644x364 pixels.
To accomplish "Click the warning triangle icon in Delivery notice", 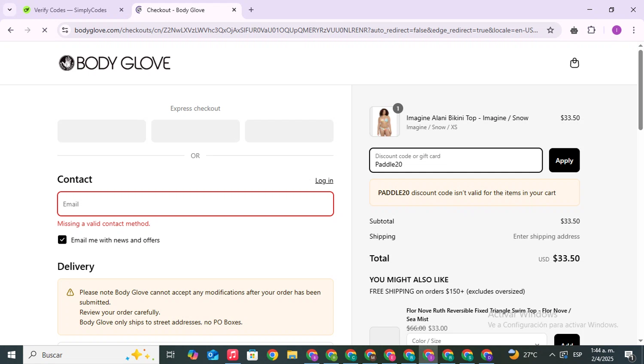I will 70,293.
